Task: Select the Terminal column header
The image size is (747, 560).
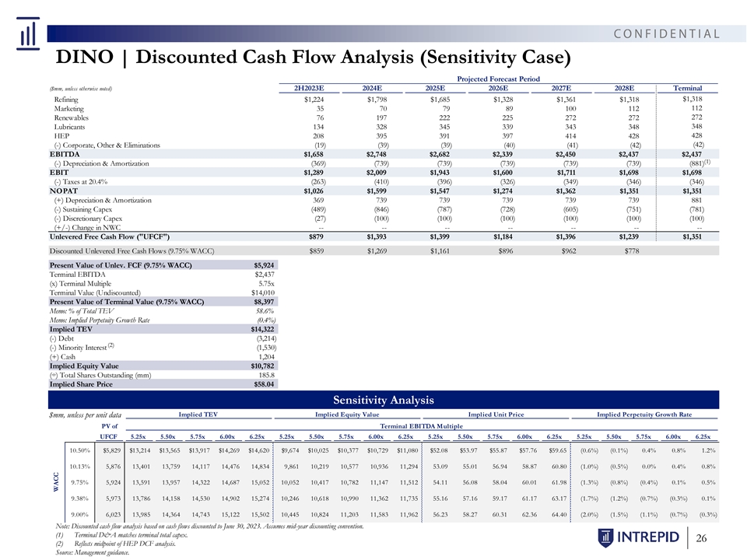Action: pos(687,88)
